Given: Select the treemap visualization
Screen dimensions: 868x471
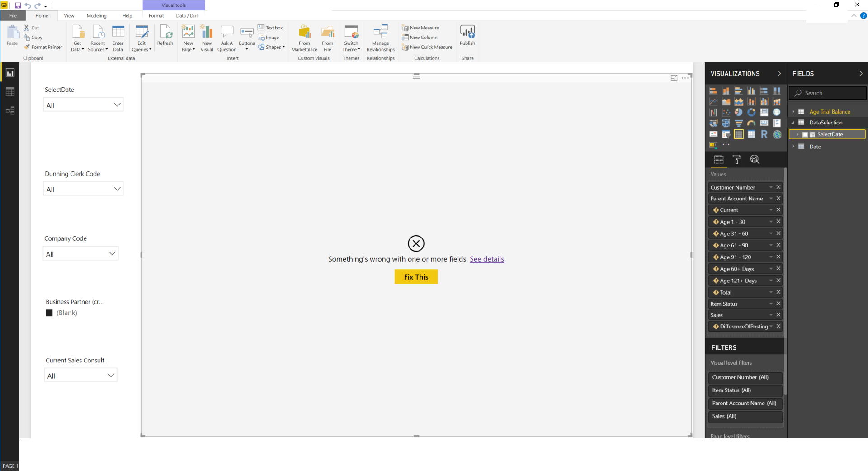Looking at the screenshot, I should pyautogui.click(x=764, y=112).
